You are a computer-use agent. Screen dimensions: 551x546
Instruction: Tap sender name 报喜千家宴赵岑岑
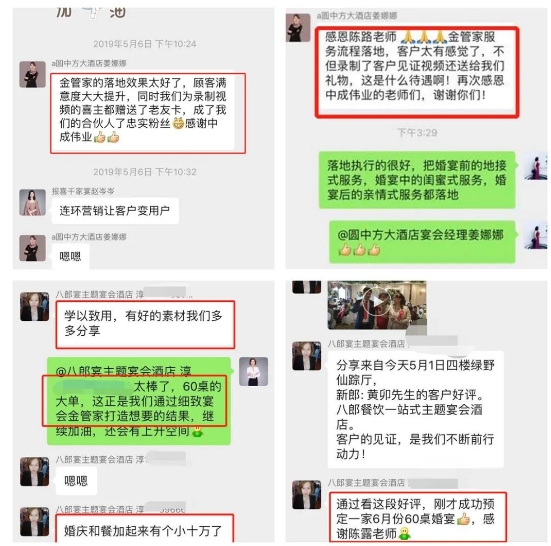(x=83, y=191)
